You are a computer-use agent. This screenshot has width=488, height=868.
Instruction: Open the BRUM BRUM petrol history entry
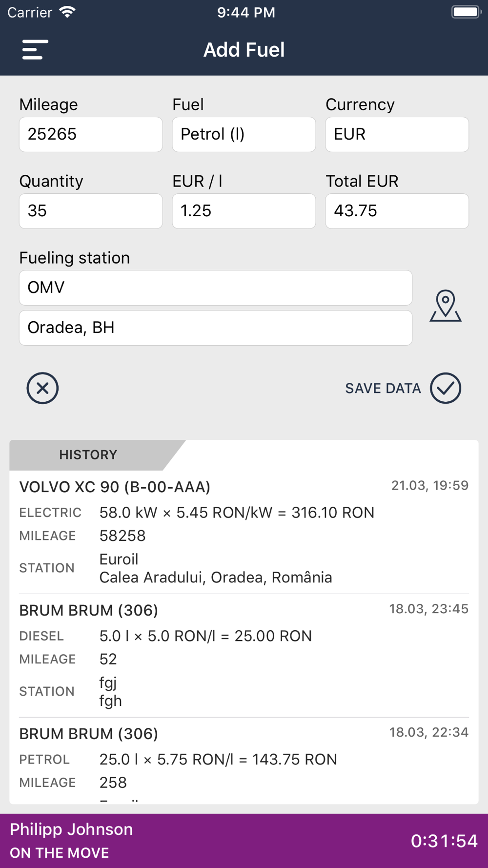[244, 762]
